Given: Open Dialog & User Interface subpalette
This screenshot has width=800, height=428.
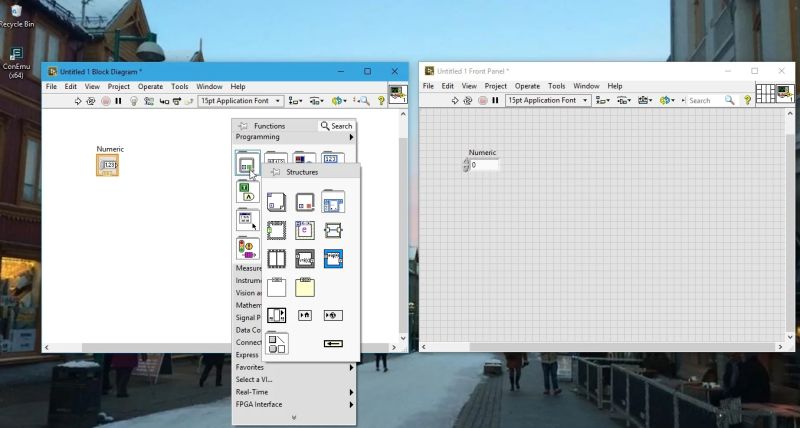Looking at the screenshot, I should [x=247, y=220].
